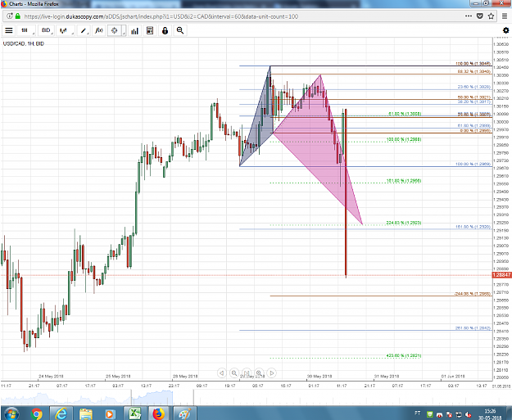Click the site information icon

10,16
